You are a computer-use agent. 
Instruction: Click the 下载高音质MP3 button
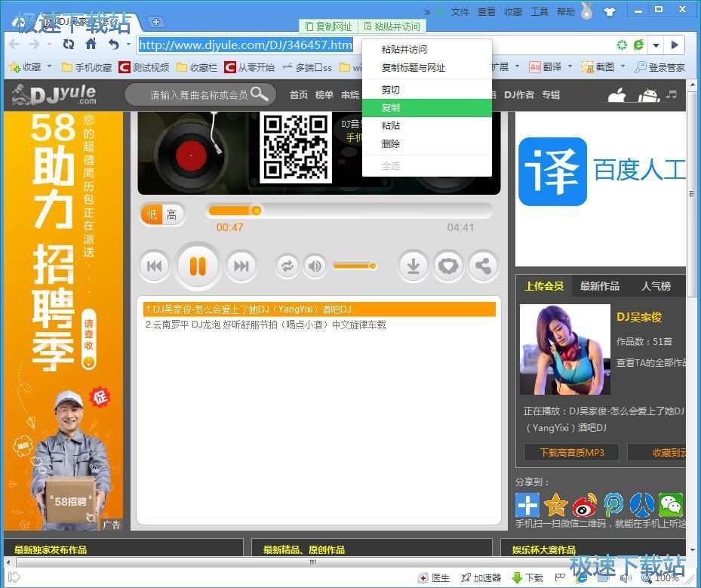point(570,452)
